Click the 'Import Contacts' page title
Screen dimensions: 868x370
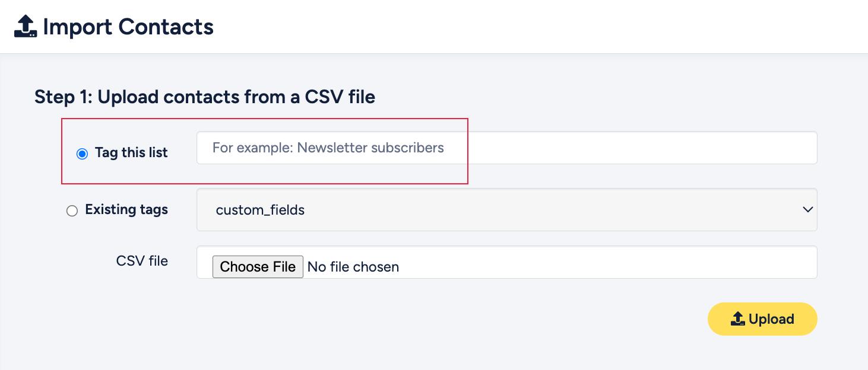(x=128, y=27)
